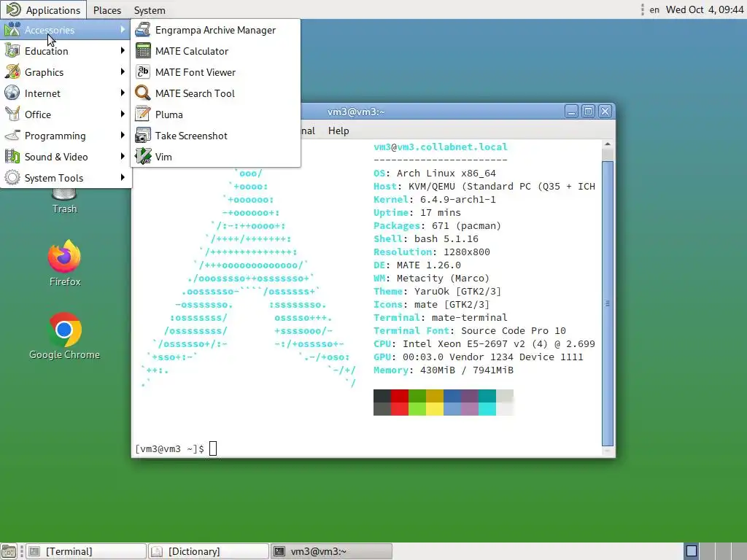Click the bright red color block
Image resolution: width=747 pixels, height=560 pixels.
coord(400,409)
